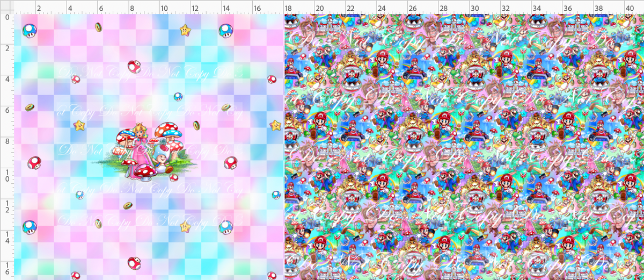Click the 34 mark on horizontal ruler
Viewport: 644px width, 280px height.
537,9
